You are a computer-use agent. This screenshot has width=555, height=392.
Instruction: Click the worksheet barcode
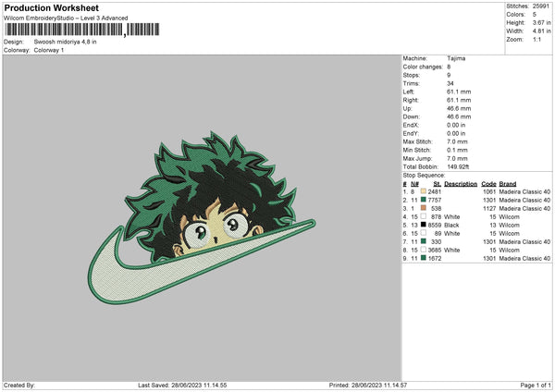point(81,30)
